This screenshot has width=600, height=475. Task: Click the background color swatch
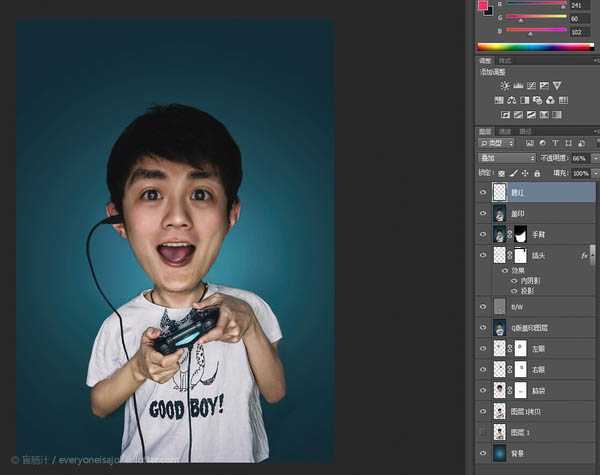coord(489,11)
